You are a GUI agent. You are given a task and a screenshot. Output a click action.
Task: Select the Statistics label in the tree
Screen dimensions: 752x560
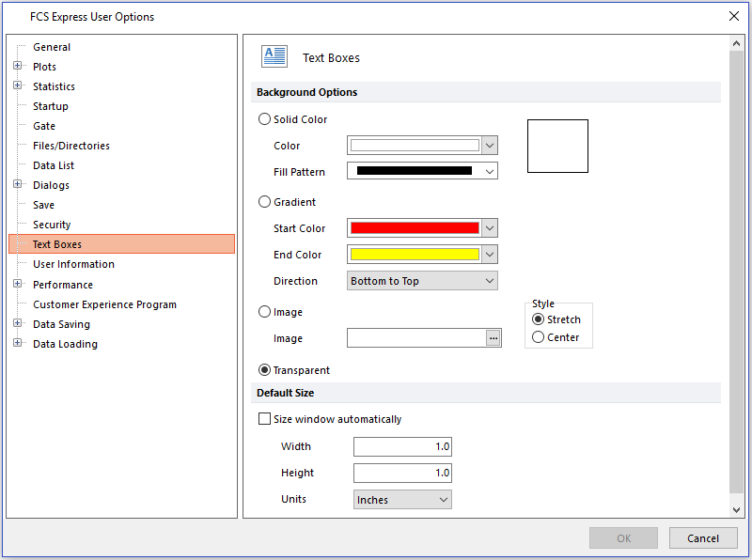54,86
